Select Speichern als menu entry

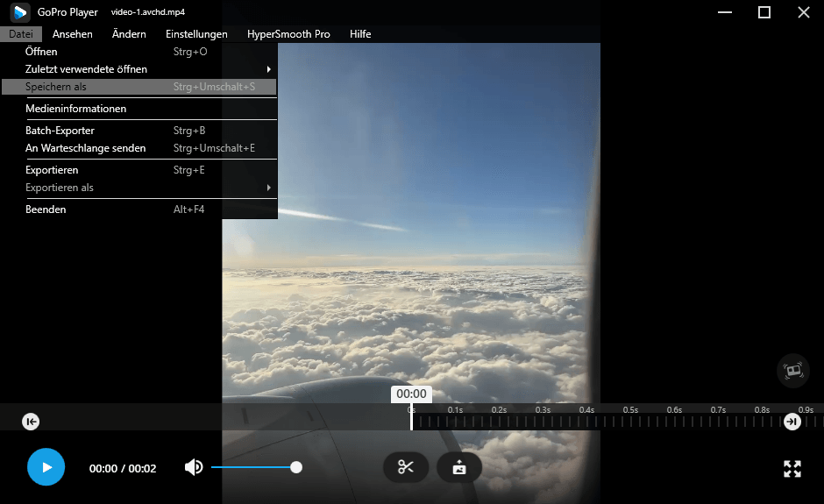[139, 87]
